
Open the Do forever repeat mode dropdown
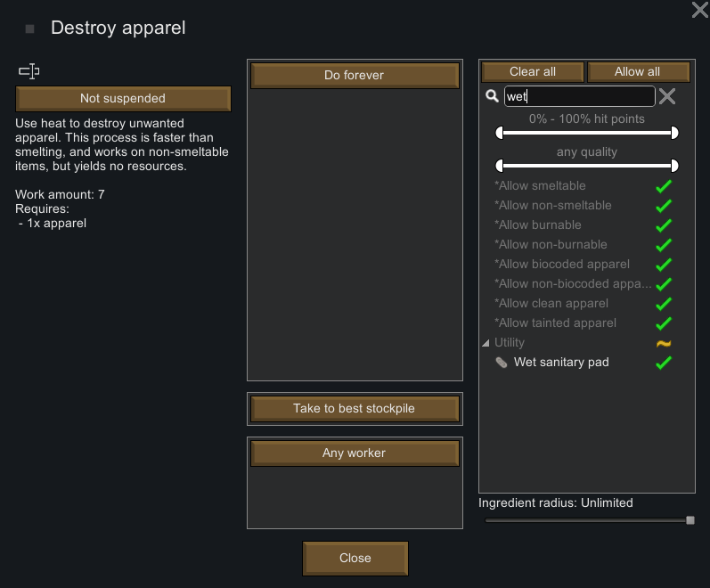coord(355,75)
